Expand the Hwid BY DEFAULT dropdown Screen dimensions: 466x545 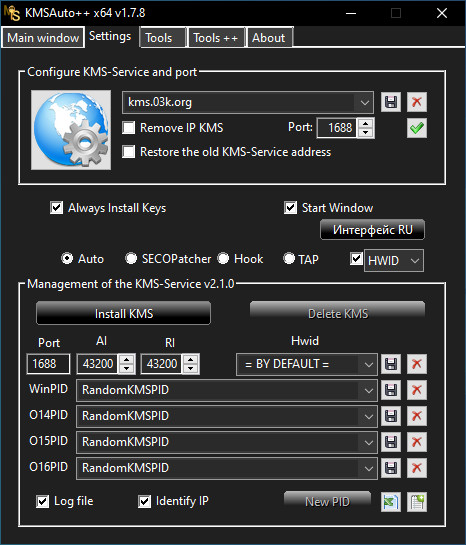click(x=369, y=365)
